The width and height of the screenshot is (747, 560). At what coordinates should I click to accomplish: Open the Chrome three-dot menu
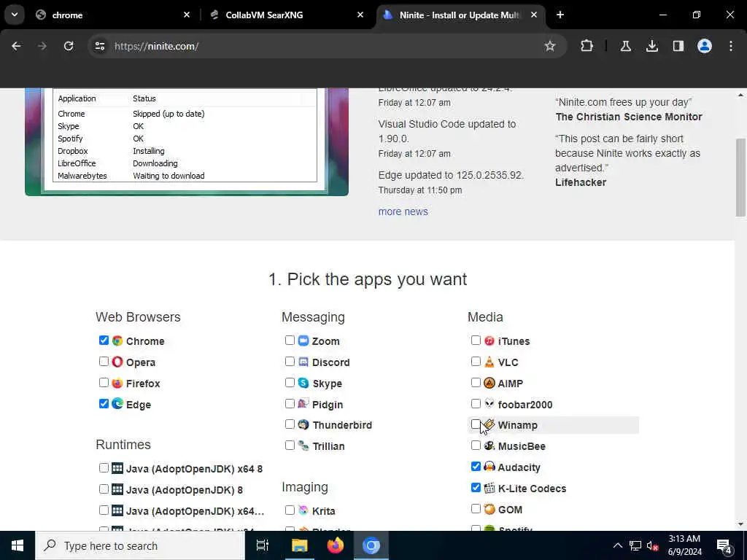point(731,46)
